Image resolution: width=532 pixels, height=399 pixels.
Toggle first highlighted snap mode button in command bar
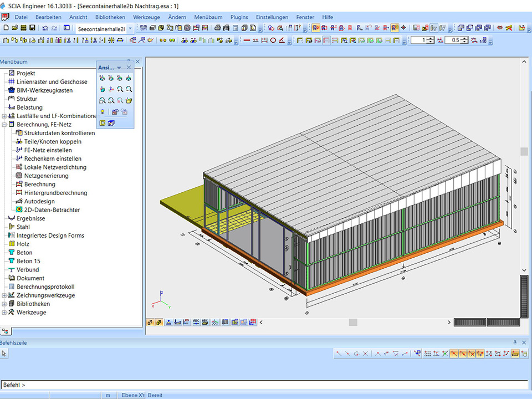click(453, 354)
